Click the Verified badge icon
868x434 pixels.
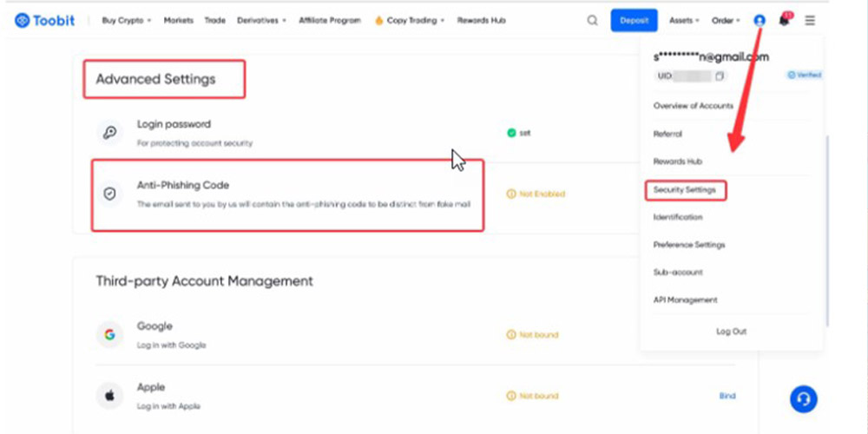click(791, 75)
